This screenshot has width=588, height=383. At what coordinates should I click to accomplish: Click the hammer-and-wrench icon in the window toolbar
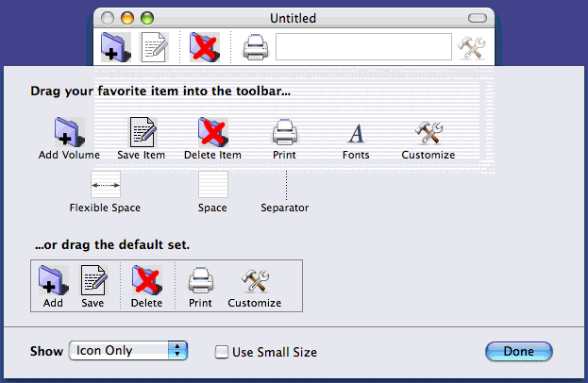point(470,47)
